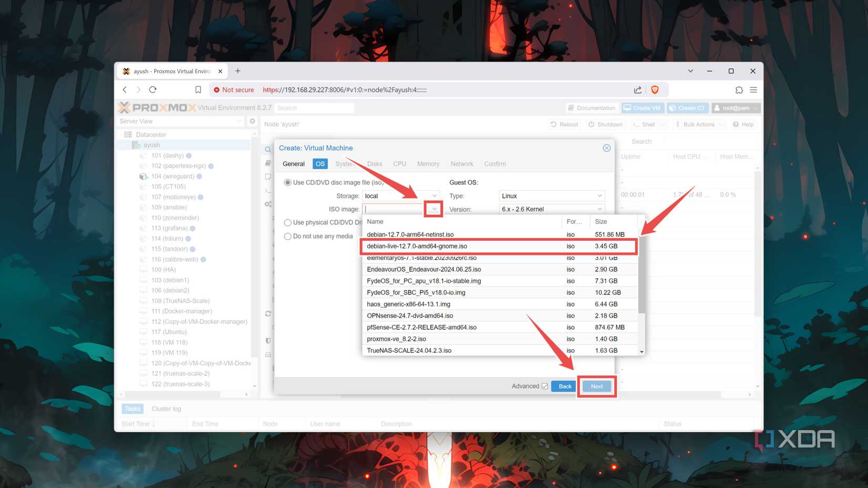Image resolution: width=868 pixels, height=488 pixels.
Task: Click the 104 (wireguard) container icon
Action: click(144, 176)
